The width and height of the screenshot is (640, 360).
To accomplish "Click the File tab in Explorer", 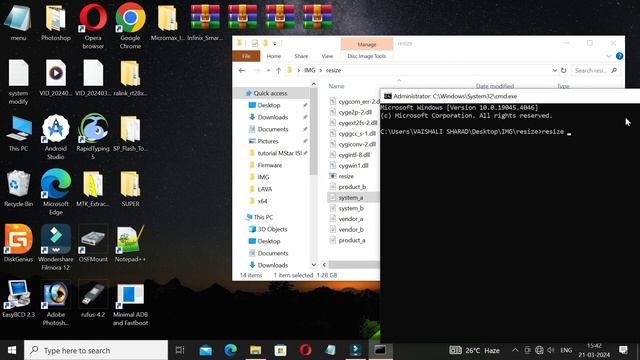I will 246,56.
